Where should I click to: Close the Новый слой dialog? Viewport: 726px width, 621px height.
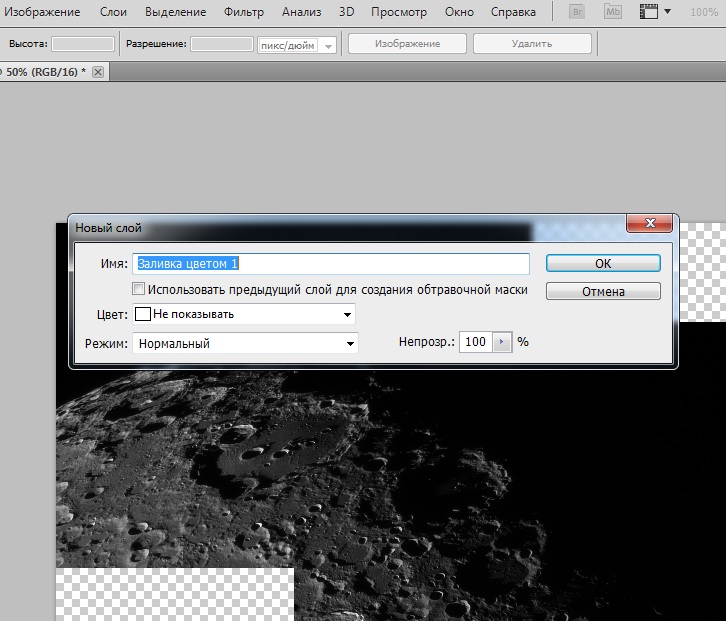click(649, 223)
